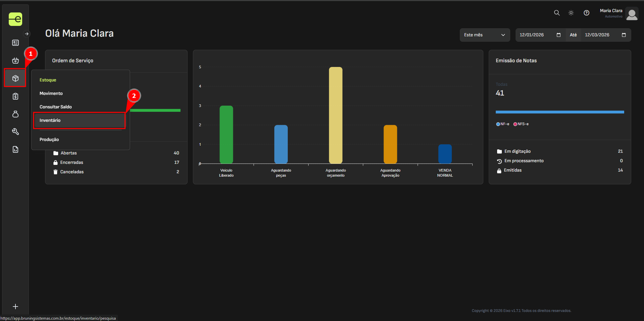Viewport: 644px width, 321px height.
Task: Click the Movimento menu entry
Action: (x=51, y=94)
